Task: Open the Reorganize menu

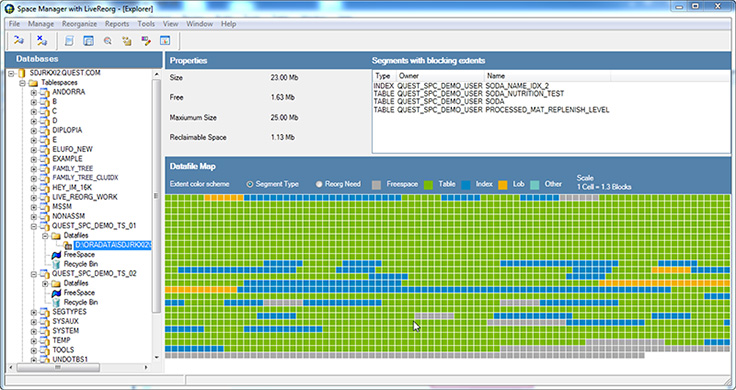Action: pyautogui.click(x=79, y=24)
